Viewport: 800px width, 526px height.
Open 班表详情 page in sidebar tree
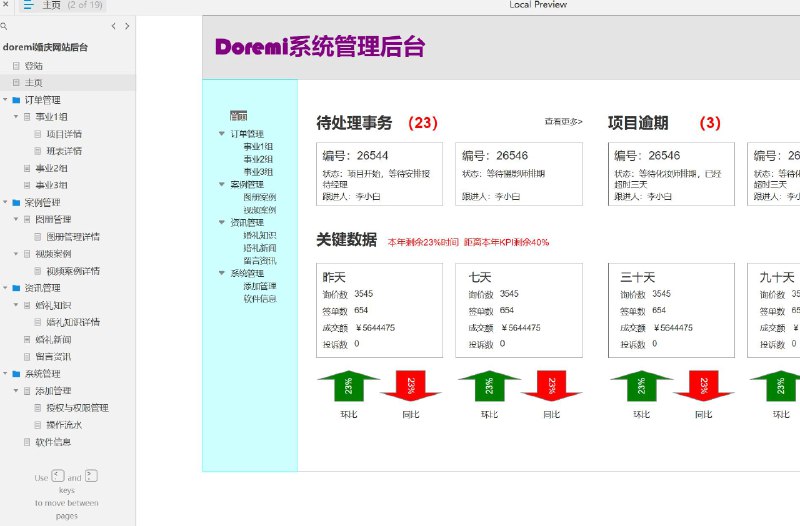(64, 151)
